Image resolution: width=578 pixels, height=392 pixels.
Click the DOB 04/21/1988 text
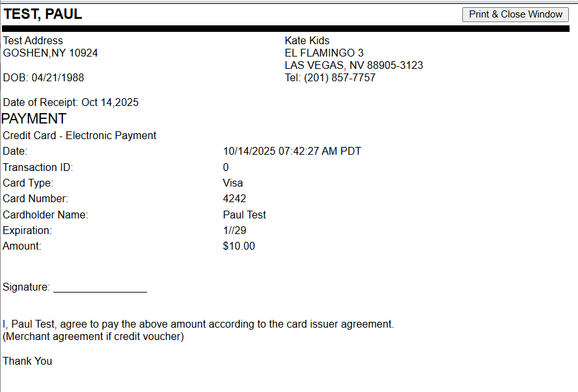(x=44, y=77)
